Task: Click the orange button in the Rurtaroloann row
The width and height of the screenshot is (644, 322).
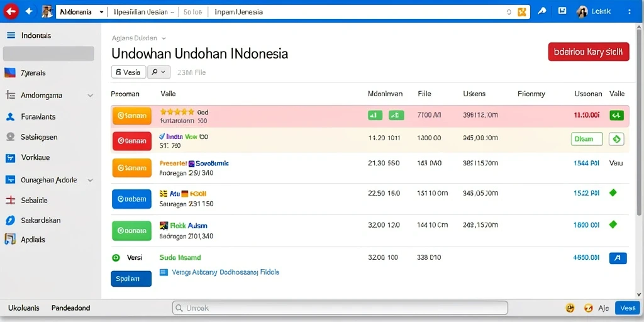Action: (x=132, y=116)
